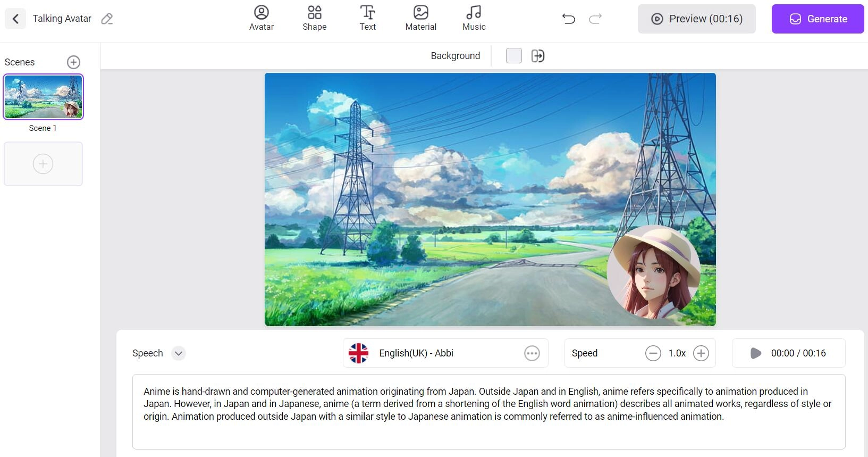Viewport: 868px width, 457px height.
Task: Open more voice options ellipsis
Action: coord(532,353)
